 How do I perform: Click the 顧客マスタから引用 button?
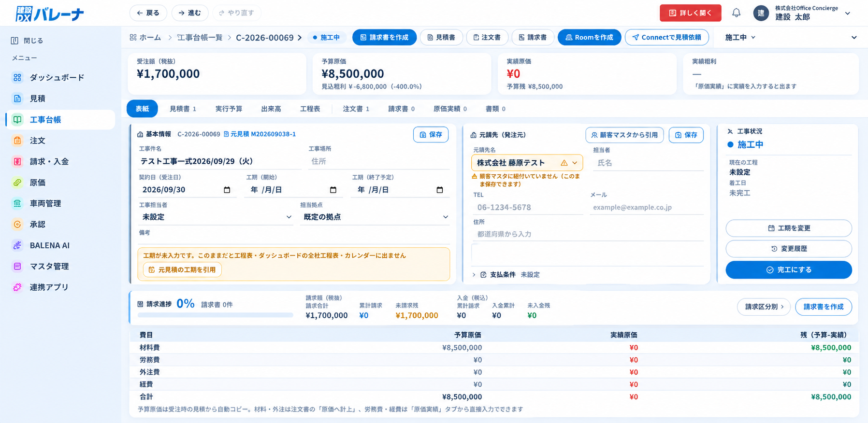point(624,135)
